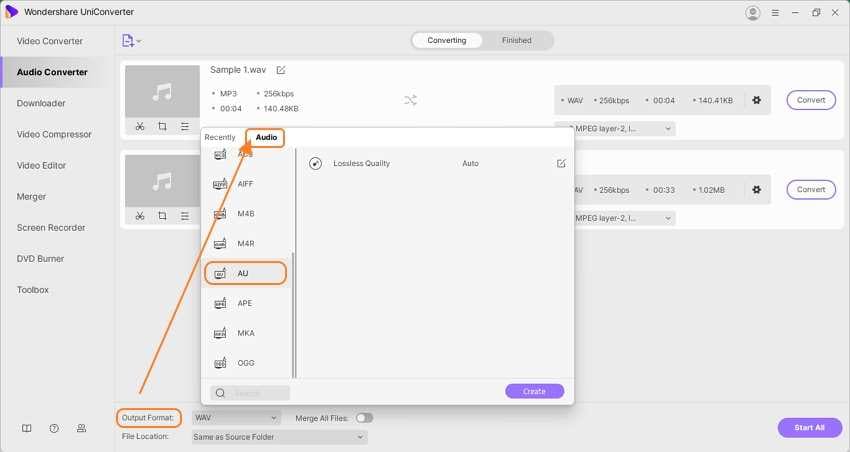Screen dimensions: 850x452
Task: Open the File Location dropdown
Action: [x=279, y=437]
